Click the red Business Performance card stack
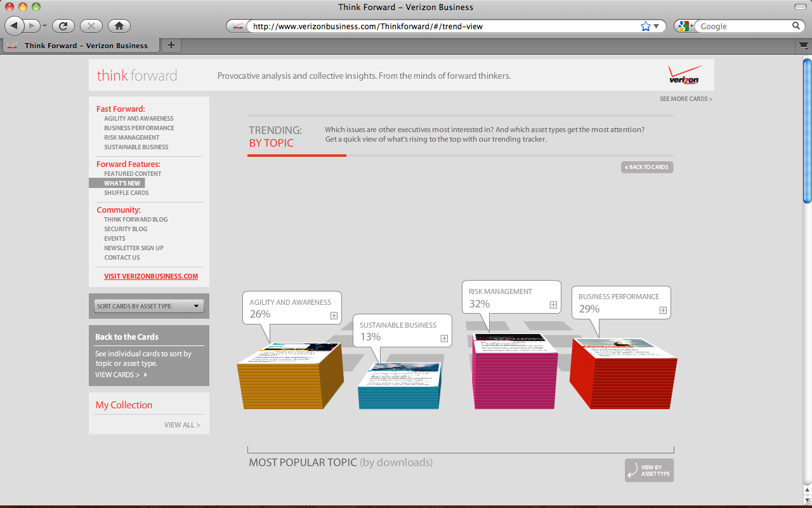The width and height of the screenshot is (812, 508). point(623,373)
